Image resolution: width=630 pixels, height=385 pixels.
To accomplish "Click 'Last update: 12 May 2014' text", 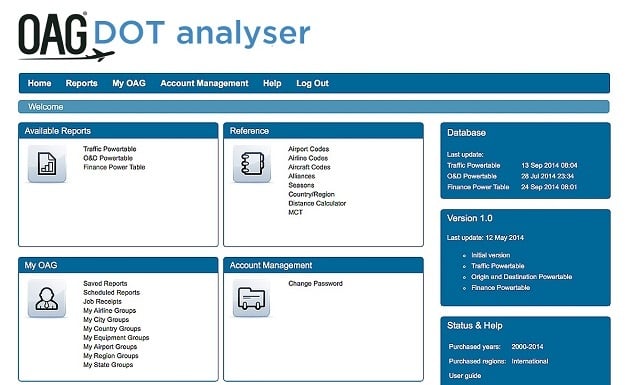I will [x=485, y=238].
